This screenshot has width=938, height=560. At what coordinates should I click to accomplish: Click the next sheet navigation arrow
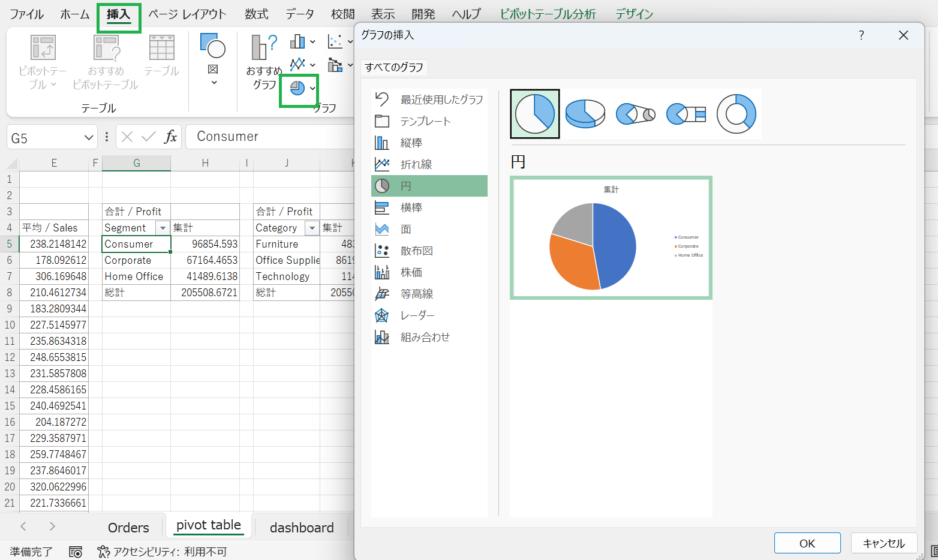pyautogui.click(x=52, y=526)
